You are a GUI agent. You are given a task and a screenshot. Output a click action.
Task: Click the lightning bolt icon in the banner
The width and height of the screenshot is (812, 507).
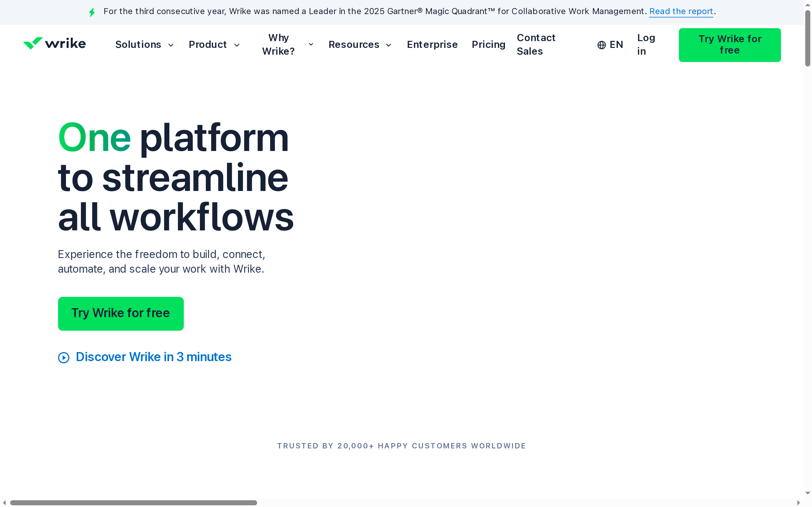click(92, 12)
